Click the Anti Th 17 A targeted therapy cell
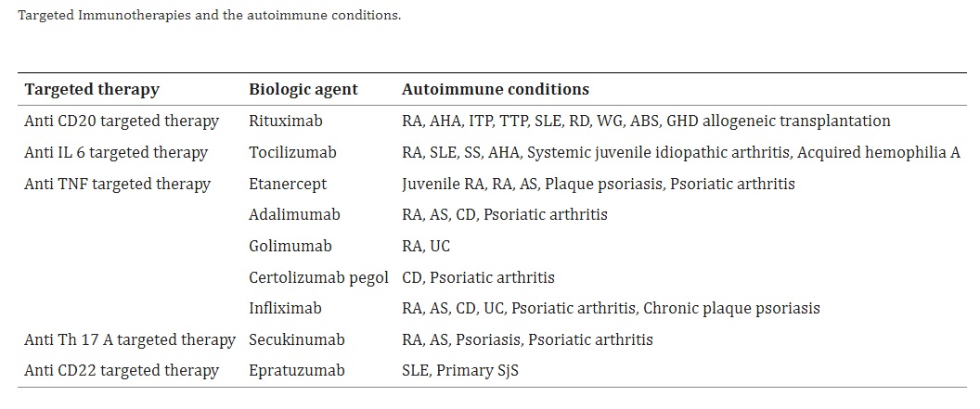The height and width of the screenshot is (409, 980). pos(130,339)
